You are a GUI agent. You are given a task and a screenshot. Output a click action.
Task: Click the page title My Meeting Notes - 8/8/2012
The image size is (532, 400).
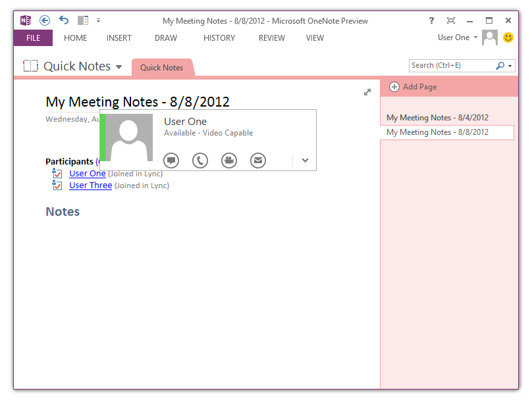pos(138,102)
